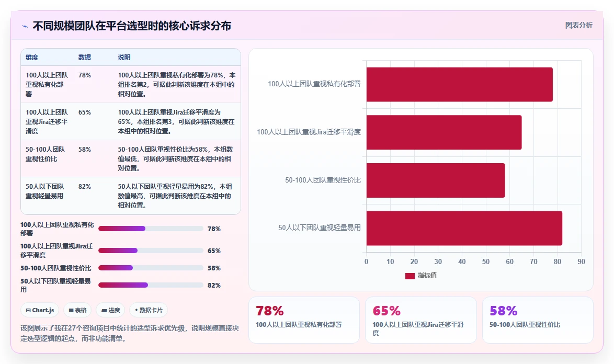This screenshot has height=364, width=614.
Task: Click the 58% data card
Action: click(538, 320)
